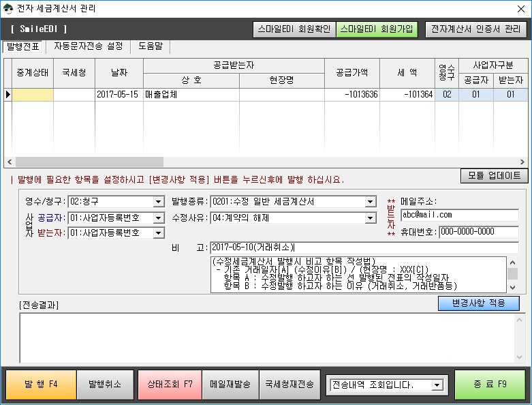
Task: Click the 발행 F4 button
Action: (41, 385)
